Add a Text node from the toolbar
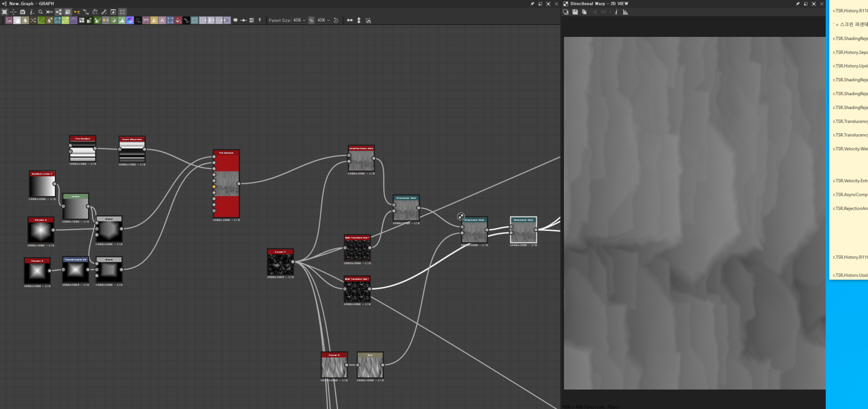The image size is (868, 409). (162, 20)
